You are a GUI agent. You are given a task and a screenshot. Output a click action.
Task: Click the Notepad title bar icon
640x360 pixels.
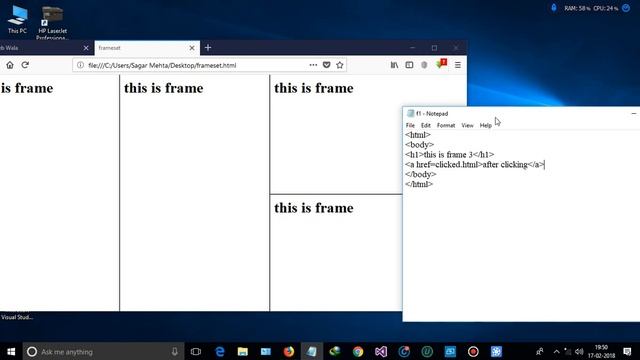pyautogui.click(x=410, y=113)
